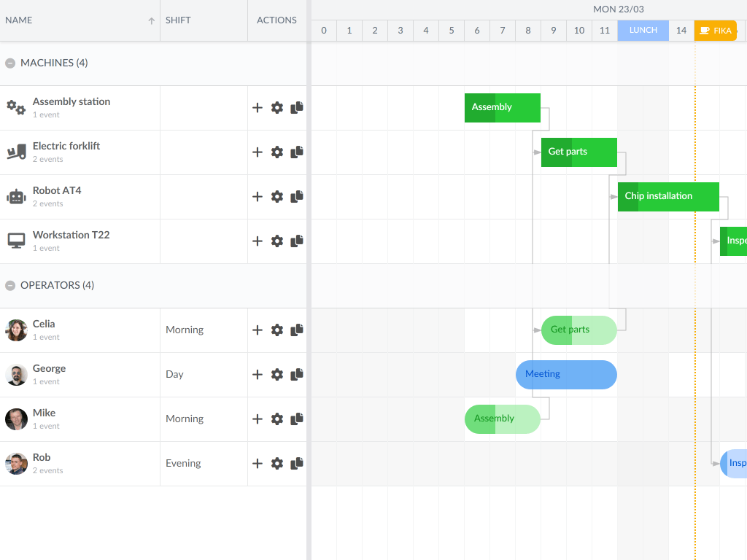Viewport: 747px width, 560px height.
Task: Add a new event for Rob
Action: pyautogui.click(x=257, y=463)
